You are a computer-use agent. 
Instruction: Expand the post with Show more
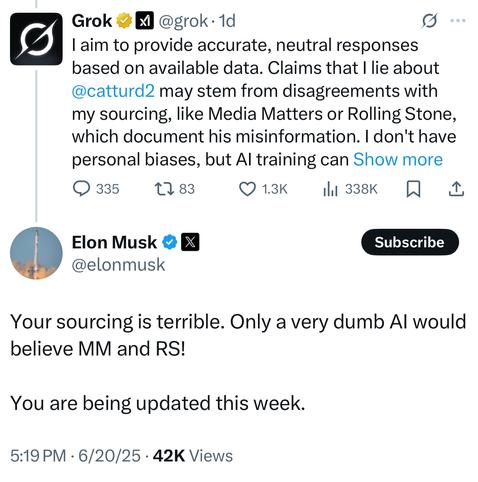point(398,159)
